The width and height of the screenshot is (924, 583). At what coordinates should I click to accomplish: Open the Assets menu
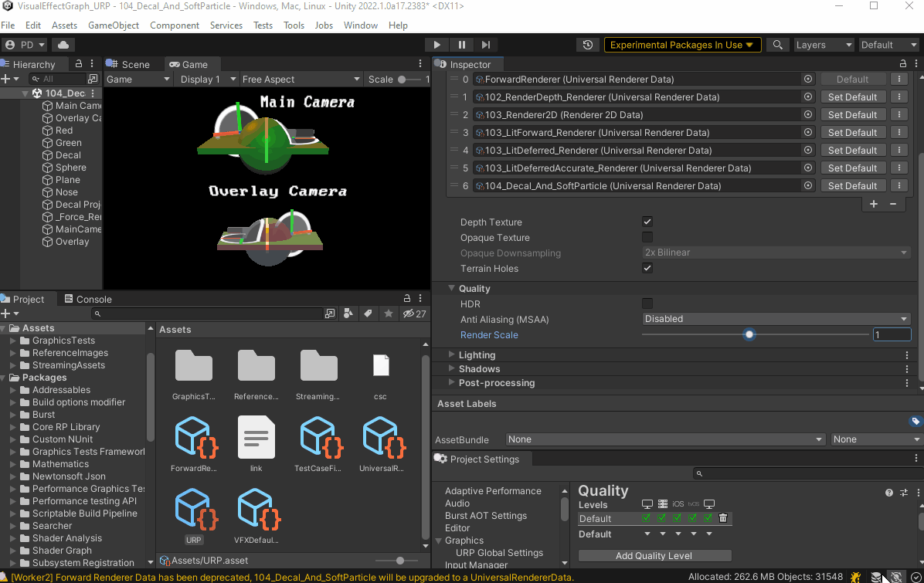(x=64, y=25)
